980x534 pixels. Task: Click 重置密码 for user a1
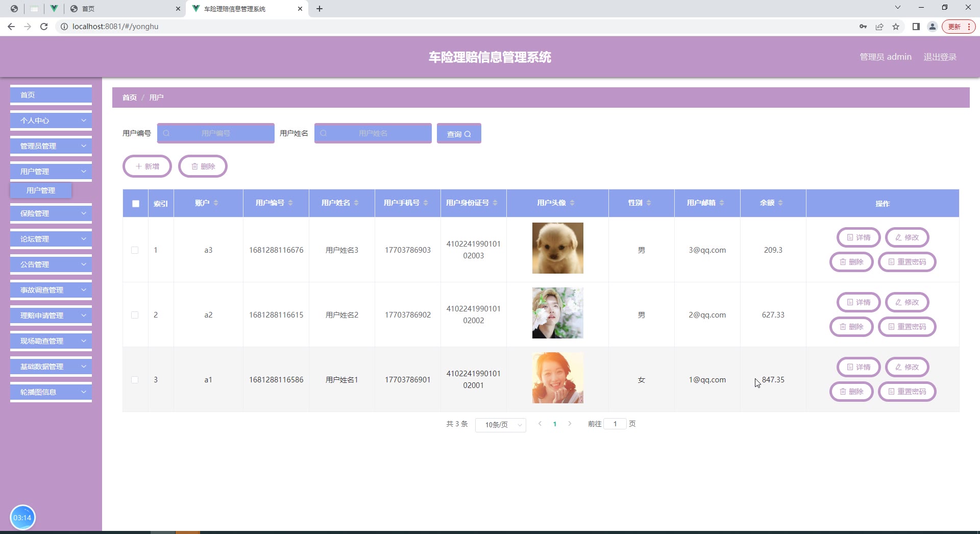(x=907, y=392)
